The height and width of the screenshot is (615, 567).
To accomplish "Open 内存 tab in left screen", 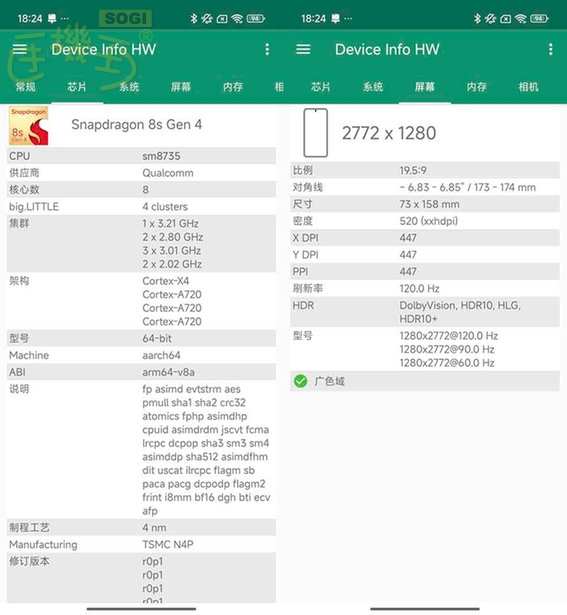I will pyautogui.click(x=233, y=87).
